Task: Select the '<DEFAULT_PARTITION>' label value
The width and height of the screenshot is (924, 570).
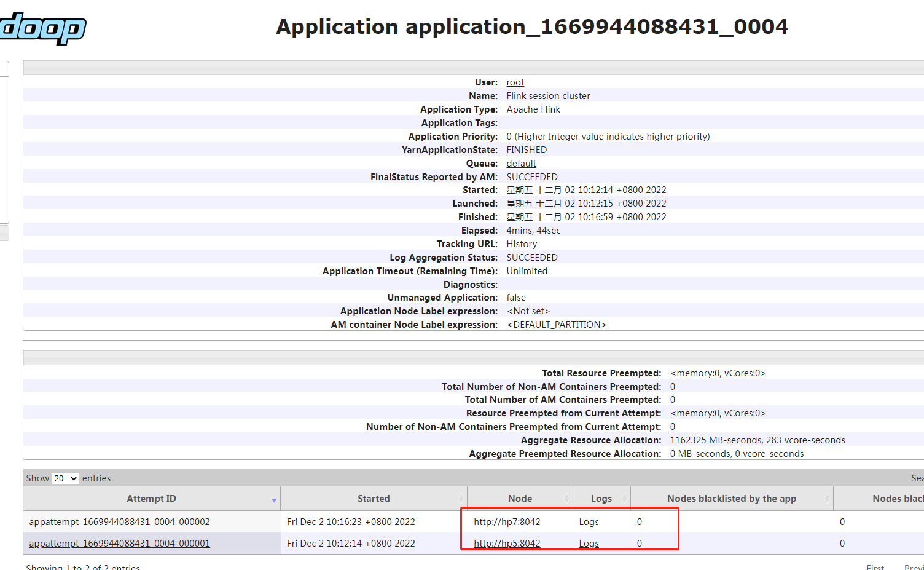Action: click(x=557, y=325)
